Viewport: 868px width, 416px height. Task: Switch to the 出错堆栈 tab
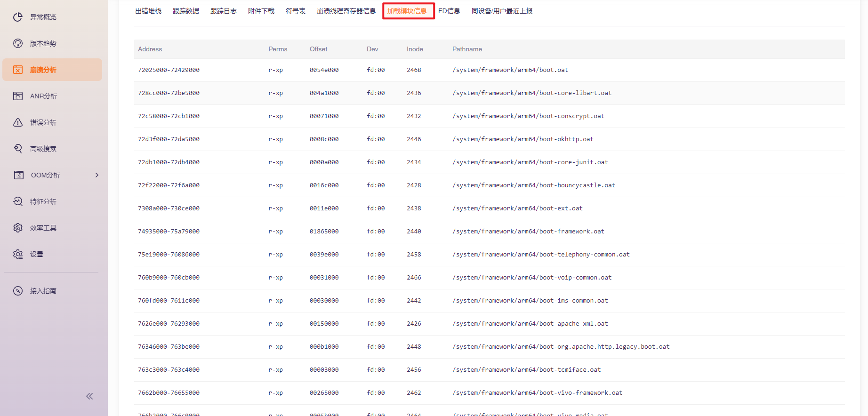tap(148, 11)
